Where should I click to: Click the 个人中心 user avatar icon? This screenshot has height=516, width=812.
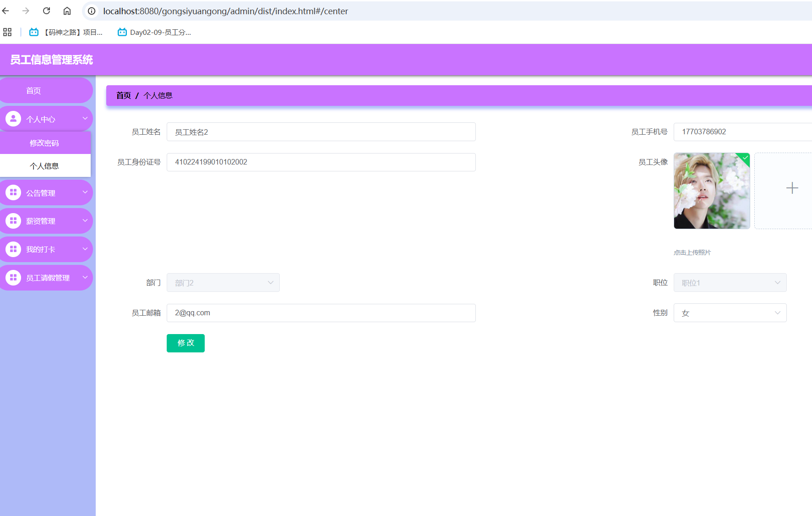(x=13, y=119)
